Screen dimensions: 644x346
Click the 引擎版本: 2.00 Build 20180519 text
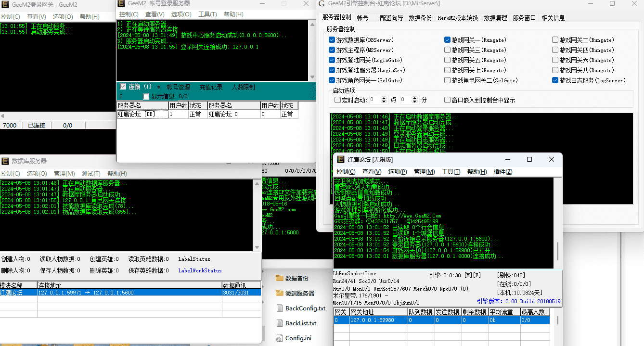tap(518, 301)
